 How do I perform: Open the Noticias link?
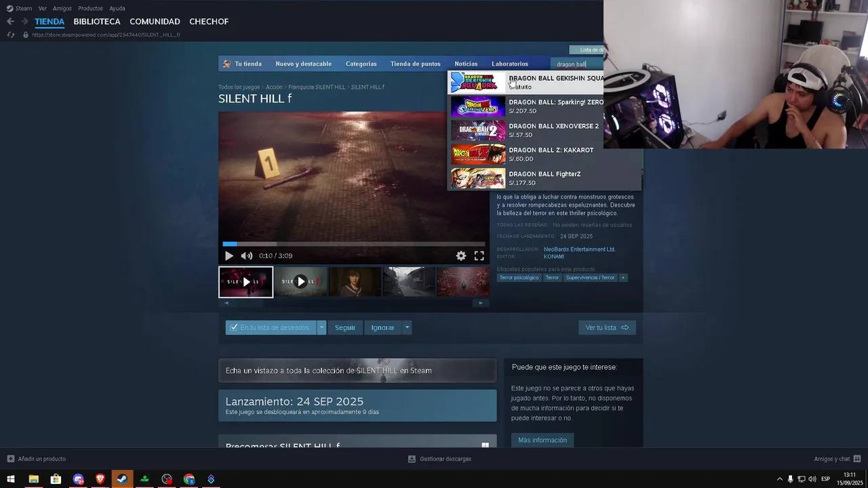click(x=466, y=64)
